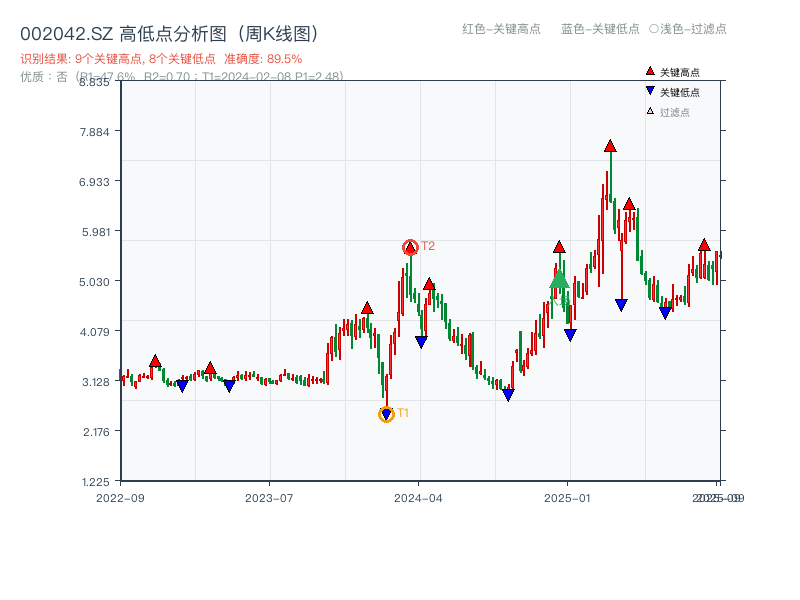The image size is (800, 600).
Task: Click the red circled T2 high-point marker
Action: point(410,245)
